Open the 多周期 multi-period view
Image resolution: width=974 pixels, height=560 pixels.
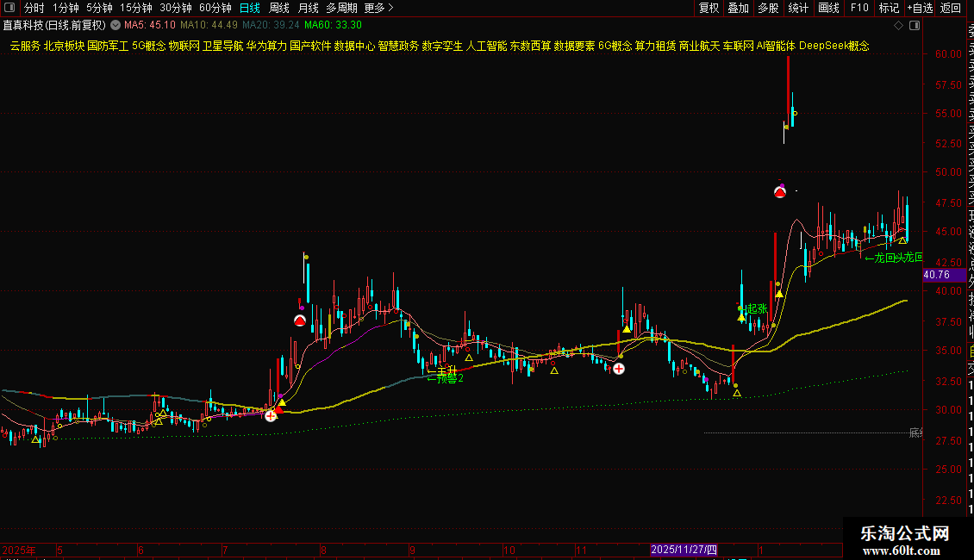pyautogui.click(x=341, y=8)
